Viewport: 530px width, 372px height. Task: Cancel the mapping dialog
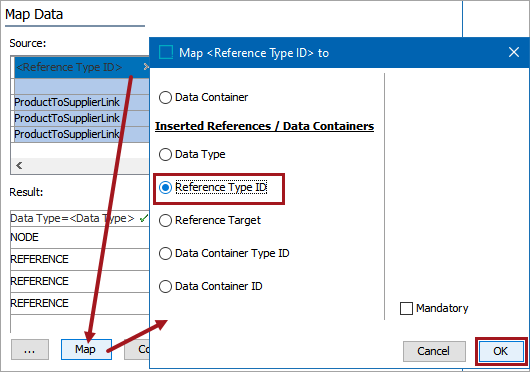click(x=434, y=351)
